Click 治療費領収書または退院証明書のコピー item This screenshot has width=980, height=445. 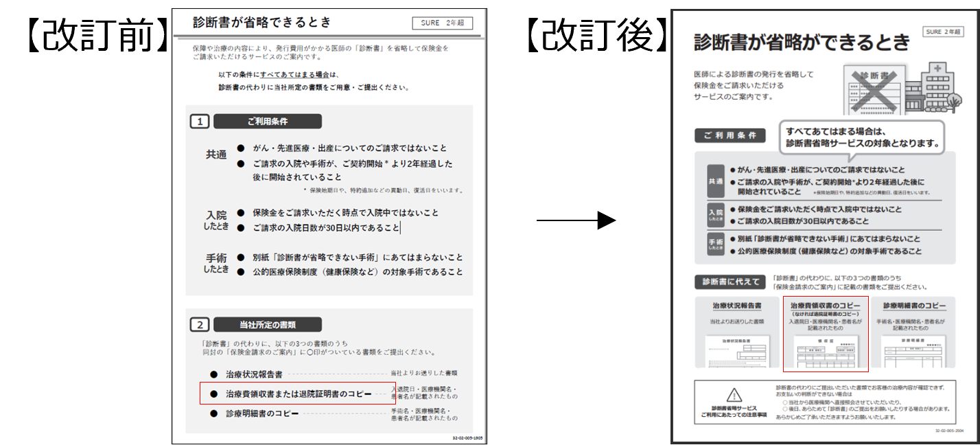pos(298,394)
